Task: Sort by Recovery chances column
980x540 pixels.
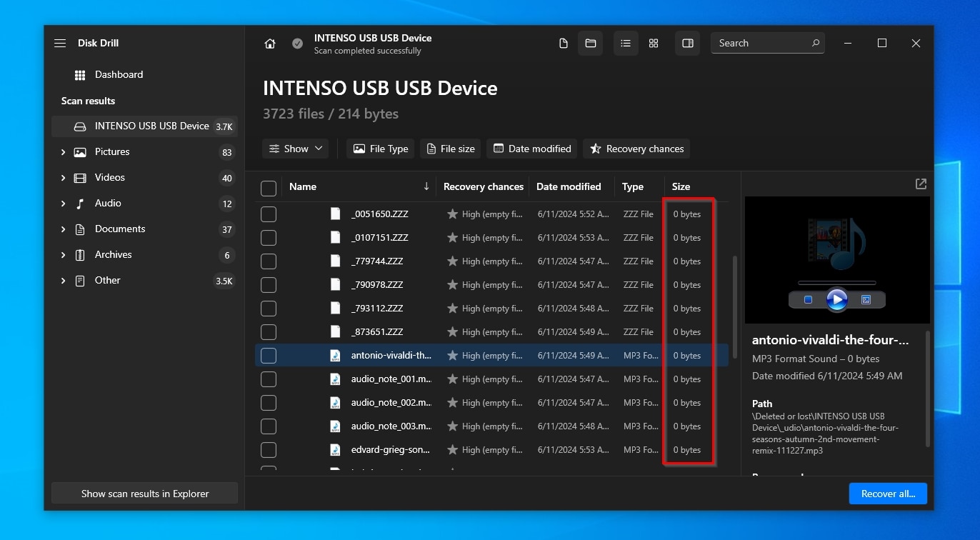Action: [x=484, y=186]
